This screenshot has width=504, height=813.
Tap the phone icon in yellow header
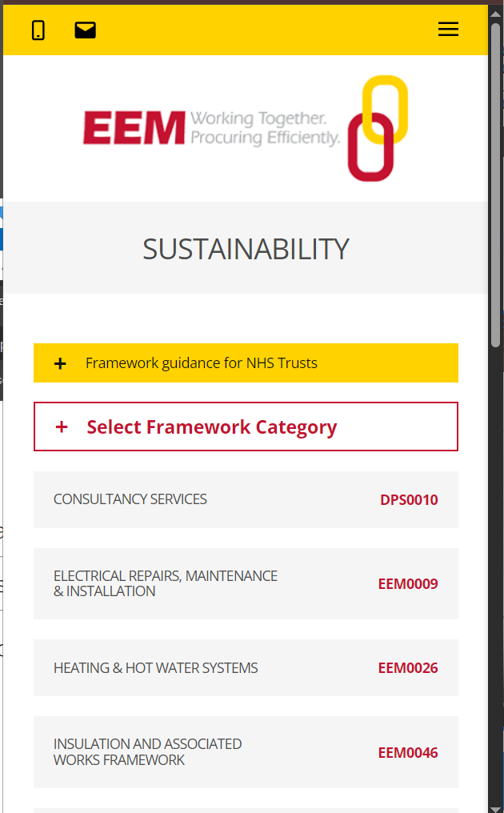38,30
